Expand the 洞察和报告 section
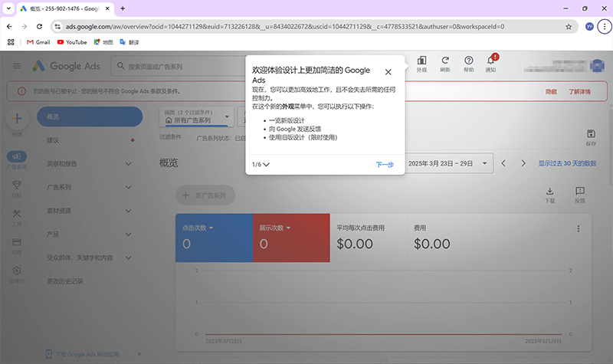Viewport: 613px width, 364px height. coord(128,164)
